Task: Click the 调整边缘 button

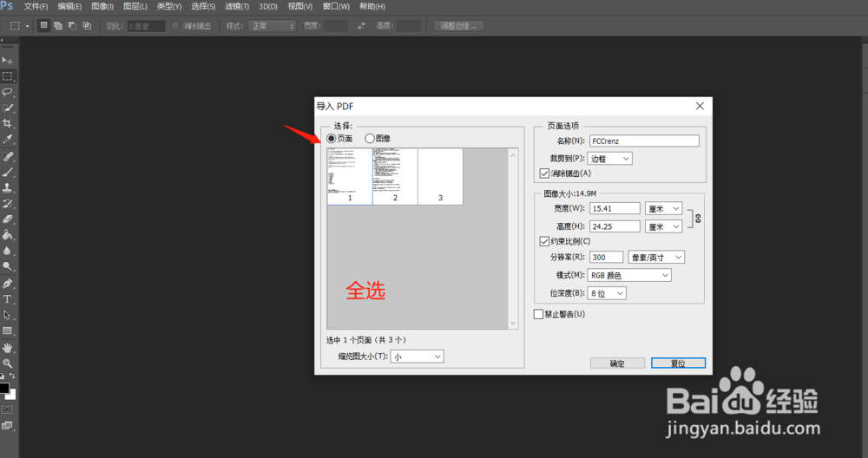Action: click(458, 26)
